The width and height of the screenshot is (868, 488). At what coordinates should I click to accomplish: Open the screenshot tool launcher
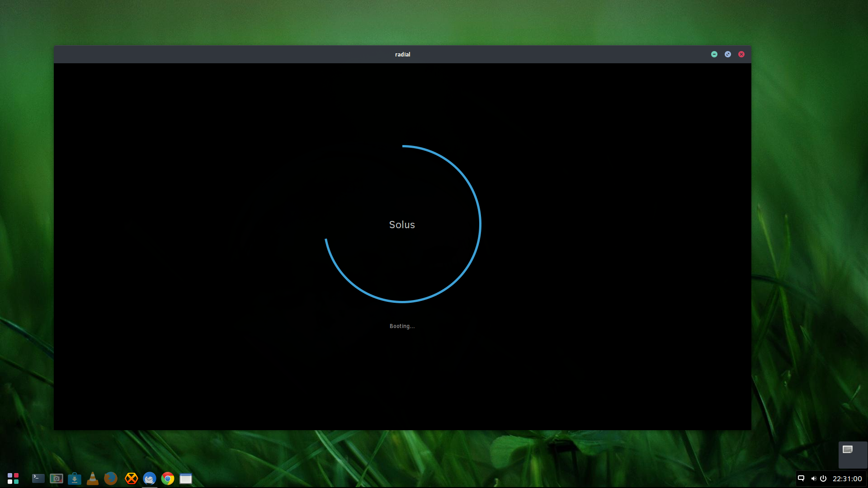[57, 479]
